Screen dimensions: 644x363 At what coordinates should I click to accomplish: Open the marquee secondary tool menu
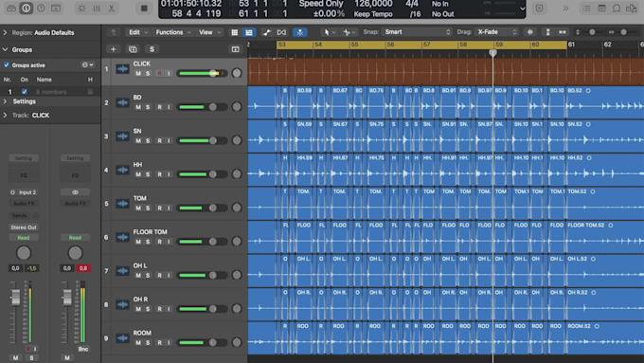(x=349, y=32)
